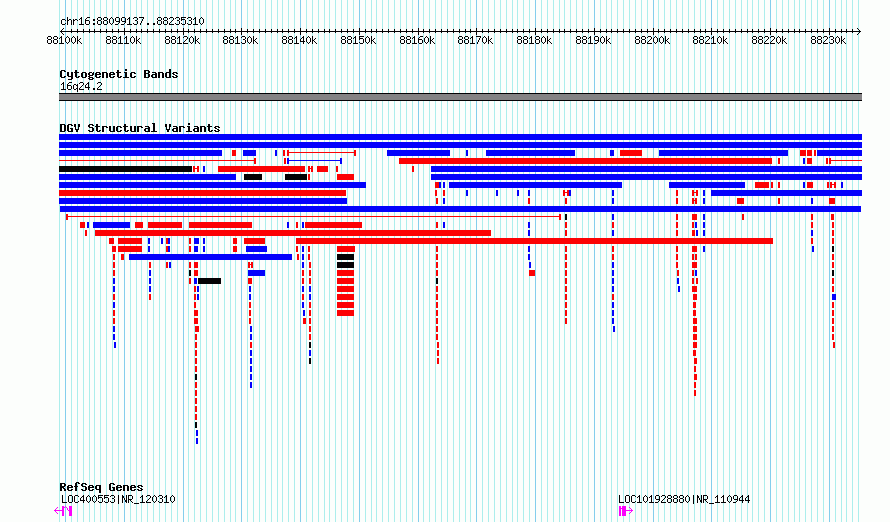Image resolution: width=890 pixels, height=522 pixels.
Task: Open the 'LOC400553|NR_120310' gene label
Action: coord(118,499)
